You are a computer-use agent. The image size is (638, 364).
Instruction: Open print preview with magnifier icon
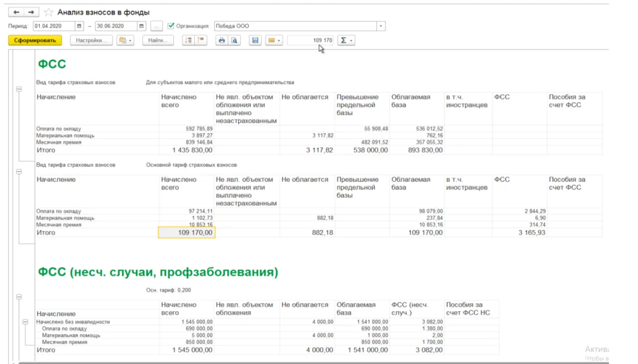click(234, 40)
